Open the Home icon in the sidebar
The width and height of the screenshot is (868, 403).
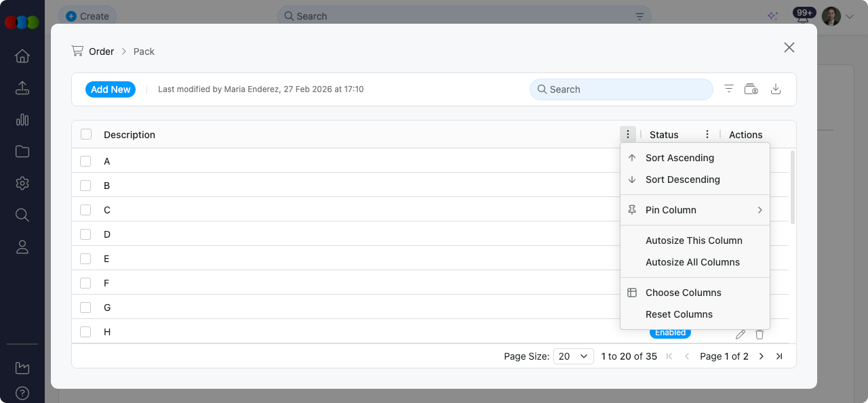[22, 56]
